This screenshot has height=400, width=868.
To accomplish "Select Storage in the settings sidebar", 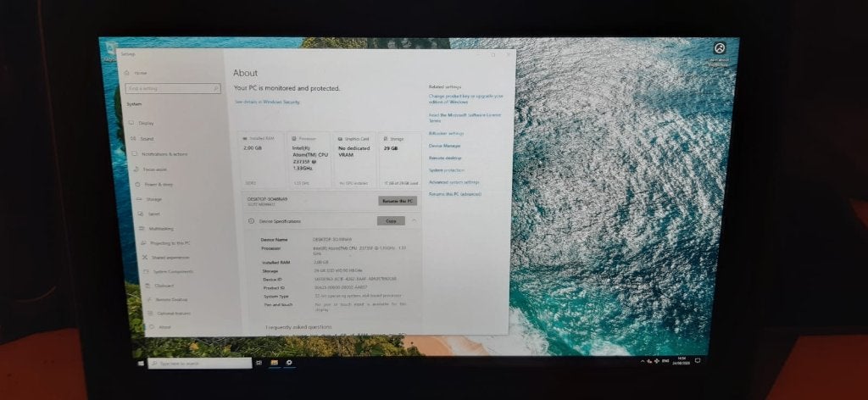I will pyautogui.click(x=150, y=199).
